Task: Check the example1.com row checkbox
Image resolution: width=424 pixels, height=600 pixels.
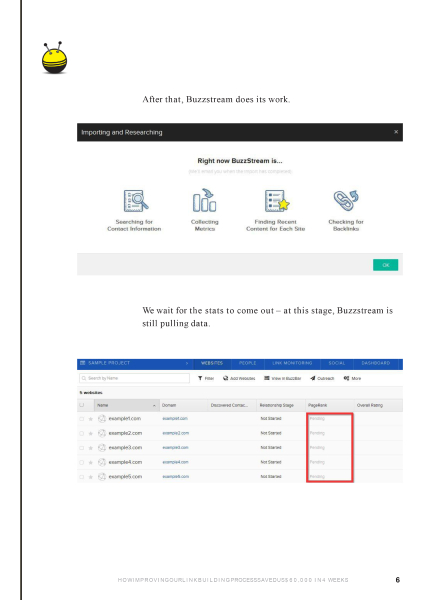Action: (x=82, y=419)
